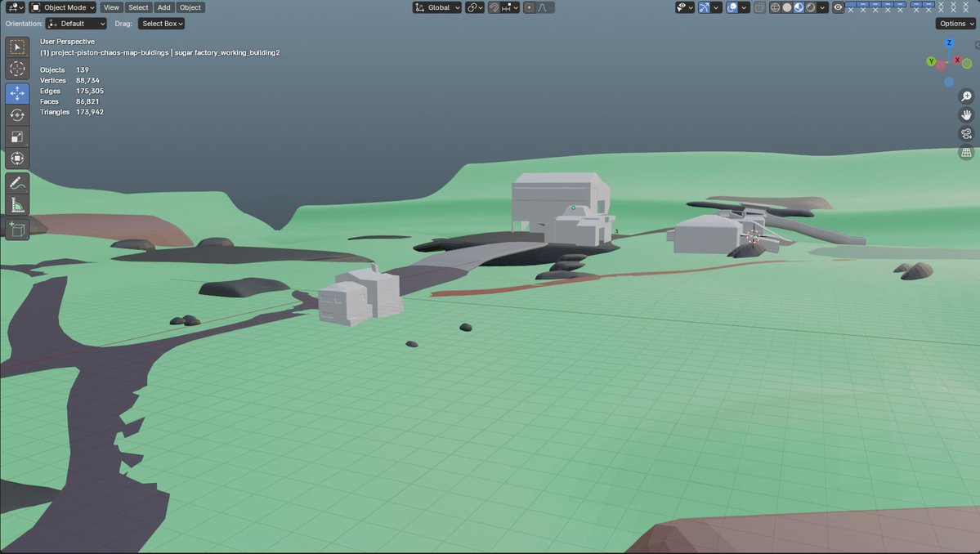Viewport: 980px width, 554px height.
Task: Click the Select Box drag mode selector
Action: tap(160, 23)
